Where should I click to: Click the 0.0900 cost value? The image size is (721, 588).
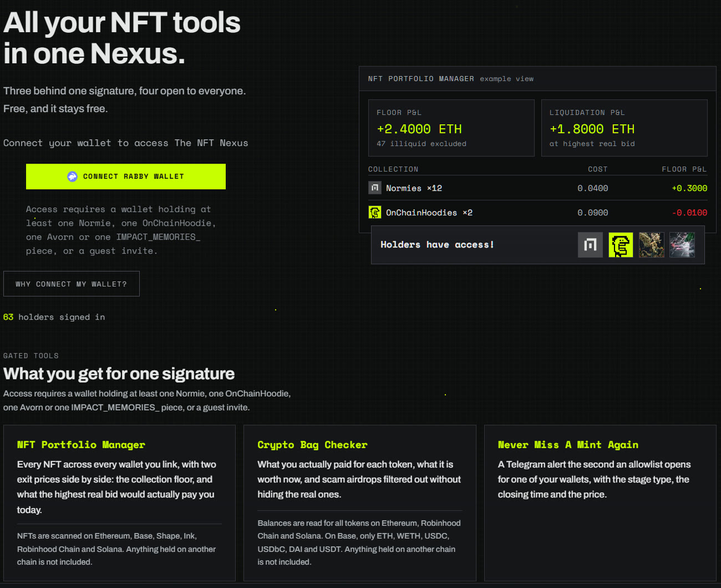coord(592,213)
